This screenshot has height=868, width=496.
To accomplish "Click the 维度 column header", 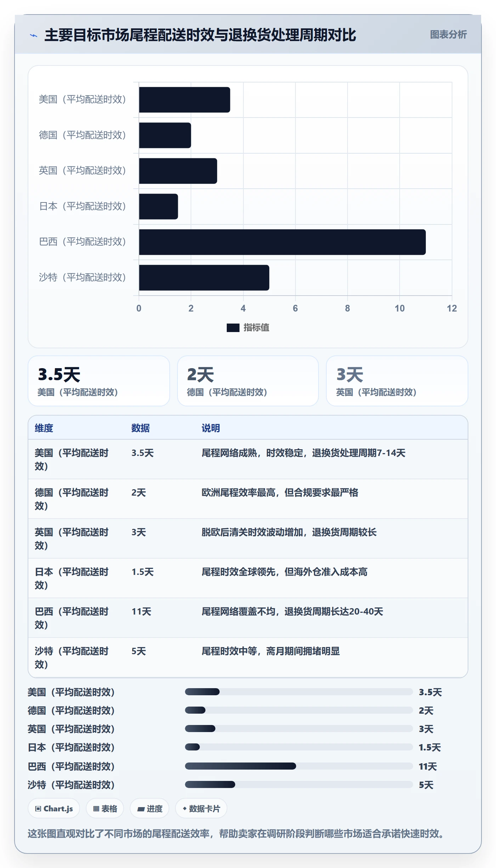I will tap(44, 428).
